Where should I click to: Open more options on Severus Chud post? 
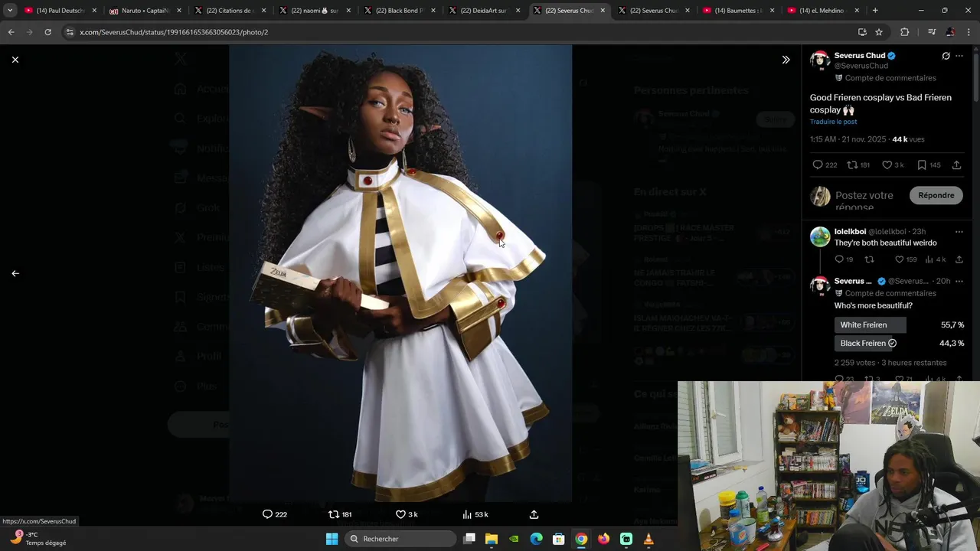tap(959, 56)
